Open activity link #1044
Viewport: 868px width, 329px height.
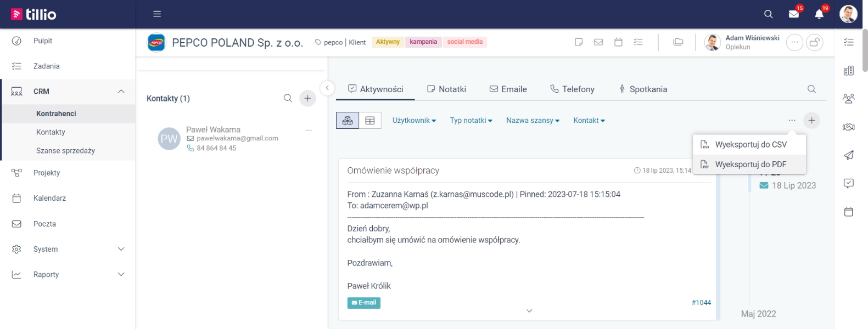click(x=701, y=303)
